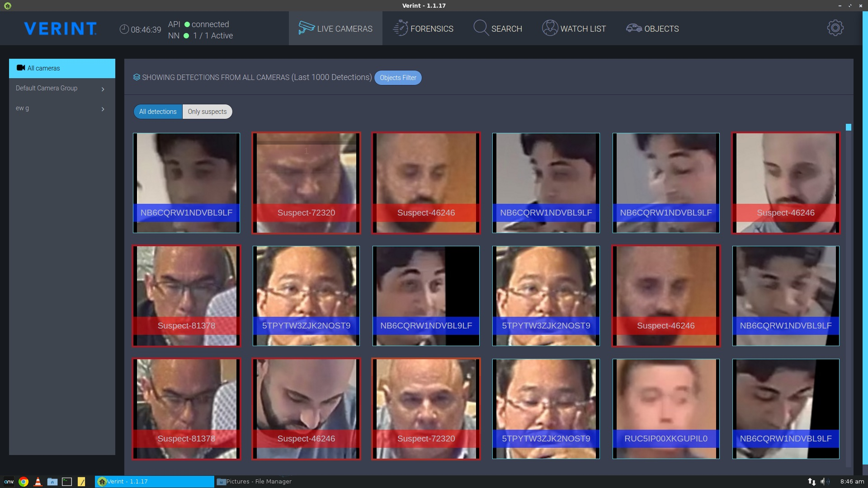Click the All cameras video icon
The width and height of the screenshot is (868, 488).
[x=21, y=68]
